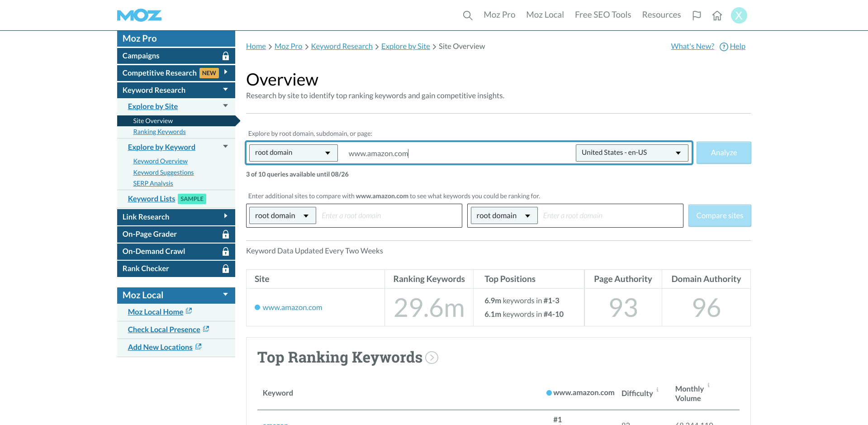Screen dimensions: 868x425
Task: Collapse the Keyword Research section arrow
Action: [x=225, y=89]
